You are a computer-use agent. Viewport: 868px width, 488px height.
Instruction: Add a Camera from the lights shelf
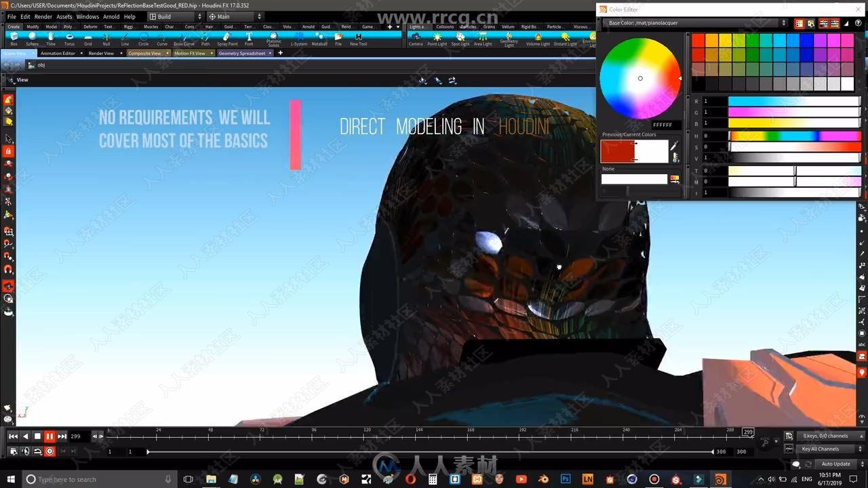coord(416,38)
